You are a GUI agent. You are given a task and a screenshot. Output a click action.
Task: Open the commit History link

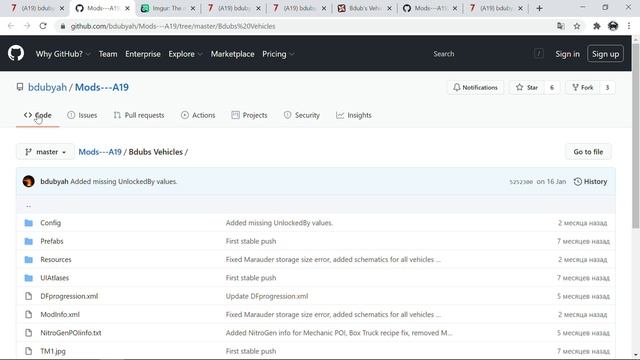(590, 182)
